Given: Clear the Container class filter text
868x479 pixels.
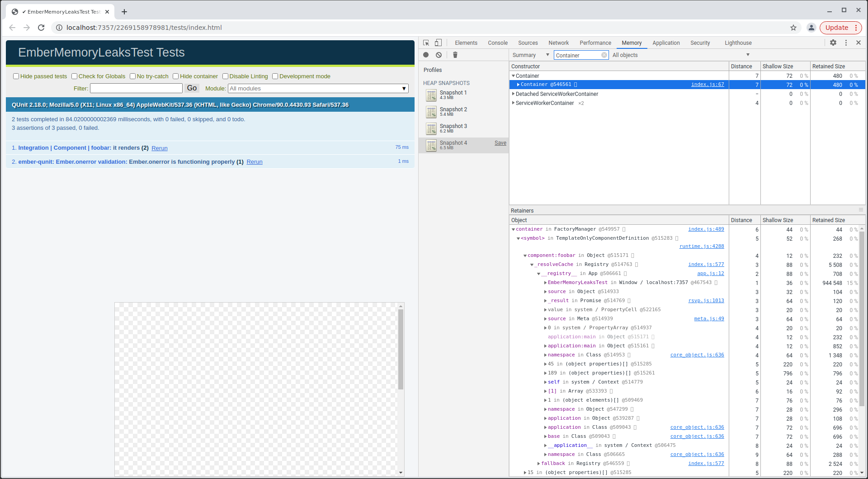Looking at the screenshot, I should click(604, 55).
